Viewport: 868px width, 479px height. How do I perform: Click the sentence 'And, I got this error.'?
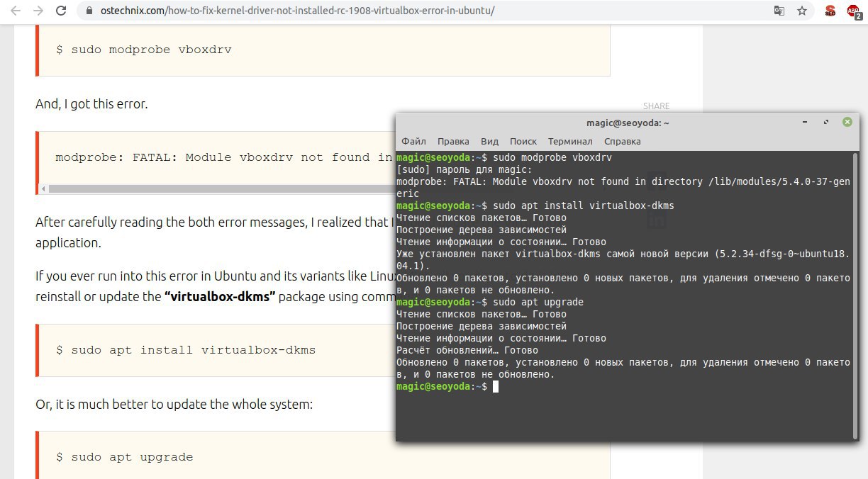pyautogui.click(x=91, y=104)
